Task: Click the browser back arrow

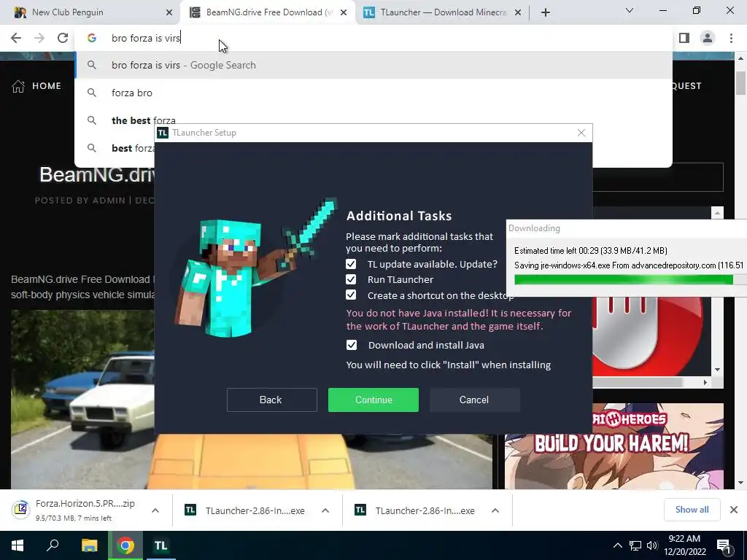Action: (x=16, y=38)
